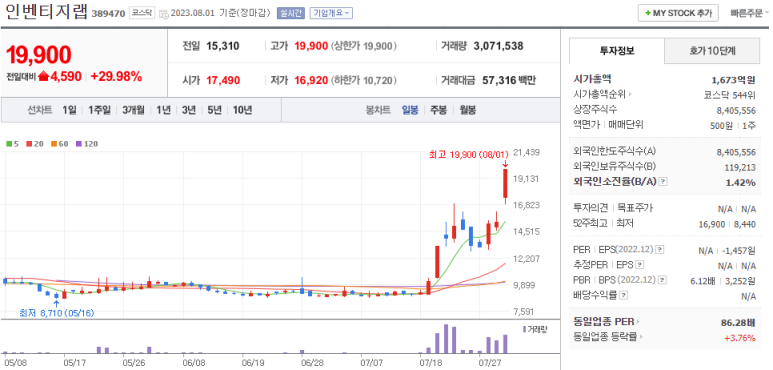Click the red up-arrow icon by 전일대비

44,76
